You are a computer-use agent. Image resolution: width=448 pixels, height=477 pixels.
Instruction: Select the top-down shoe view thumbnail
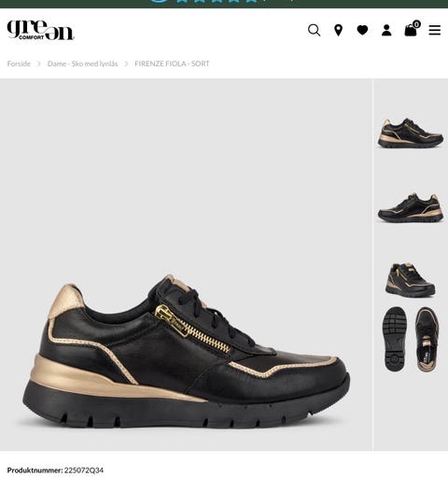coord(427,339)
